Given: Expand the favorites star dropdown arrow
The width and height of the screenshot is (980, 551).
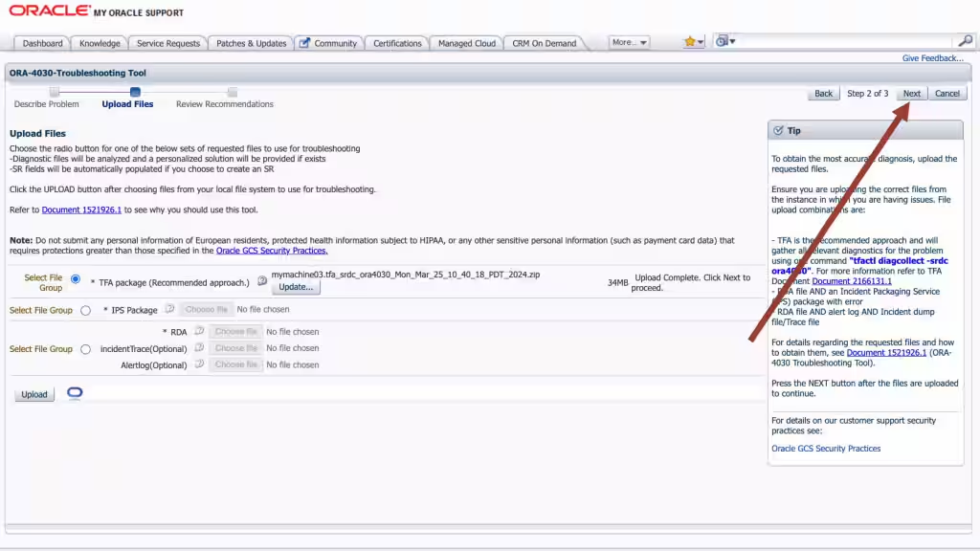Looking at the screenshot, I should point(701,42).
